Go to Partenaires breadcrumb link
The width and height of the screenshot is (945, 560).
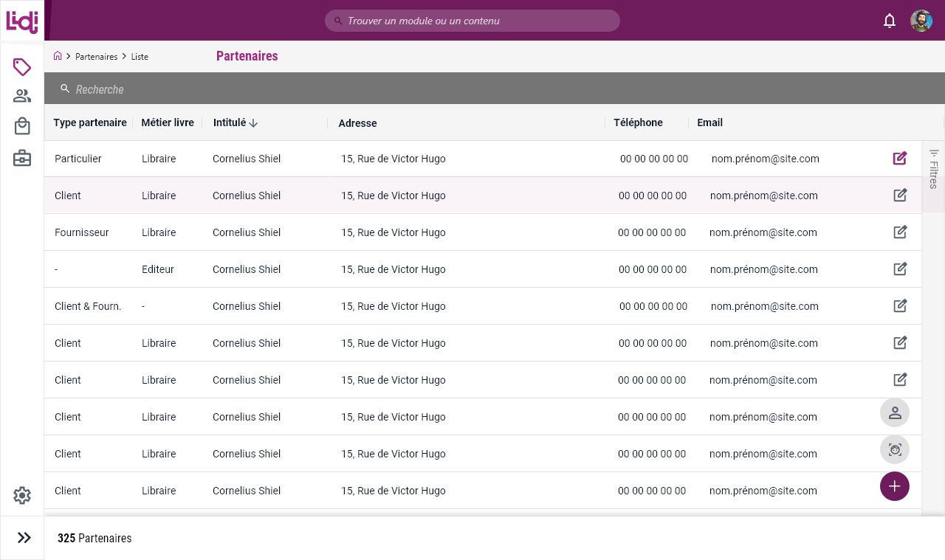pyautogui.click(x=96, y=57)
